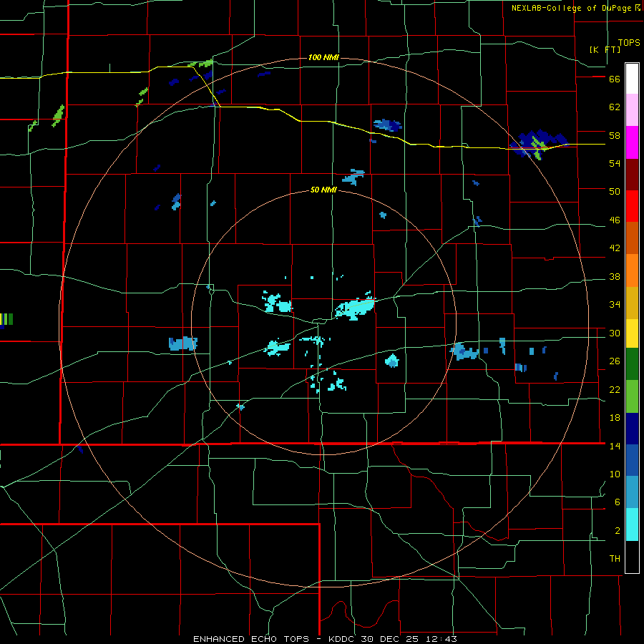
Task: Select the dark orange legend swatch
Action: [632, 238]
